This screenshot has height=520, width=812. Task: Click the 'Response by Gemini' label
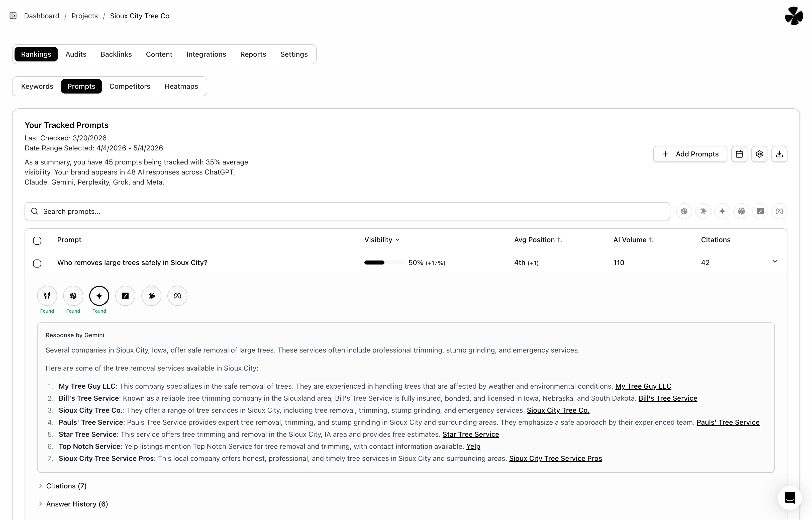point(75,335)
